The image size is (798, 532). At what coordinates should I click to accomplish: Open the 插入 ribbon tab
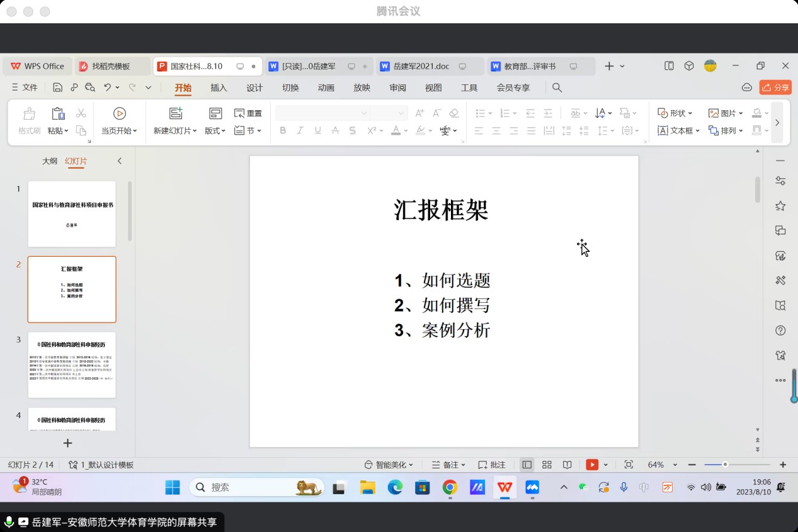[219, 88]
